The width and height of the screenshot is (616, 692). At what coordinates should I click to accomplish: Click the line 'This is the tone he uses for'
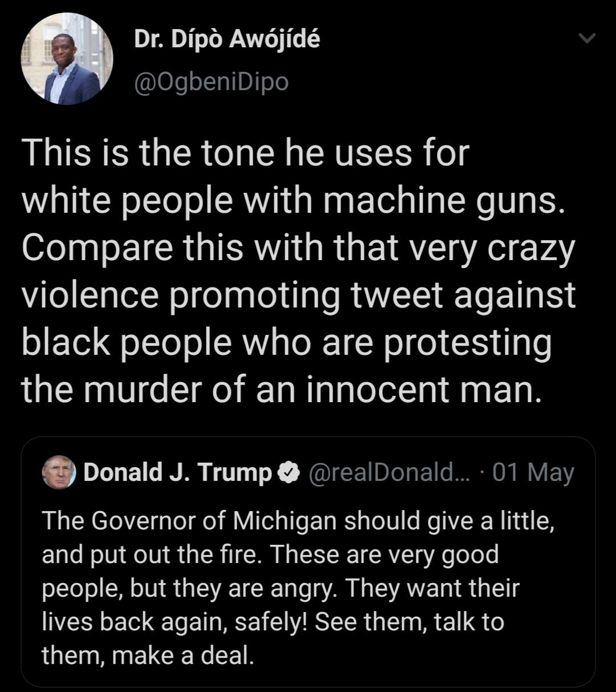245,154
